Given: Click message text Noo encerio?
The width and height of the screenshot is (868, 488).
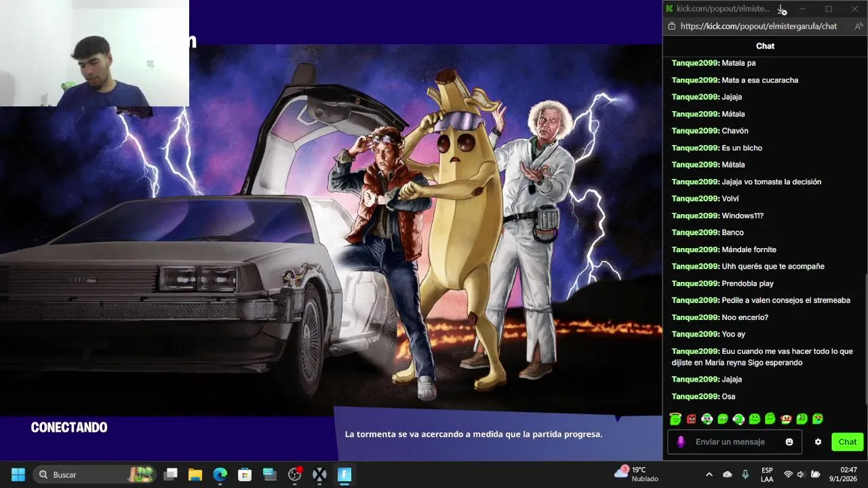Looking at the screenshot, I should 745,317.
